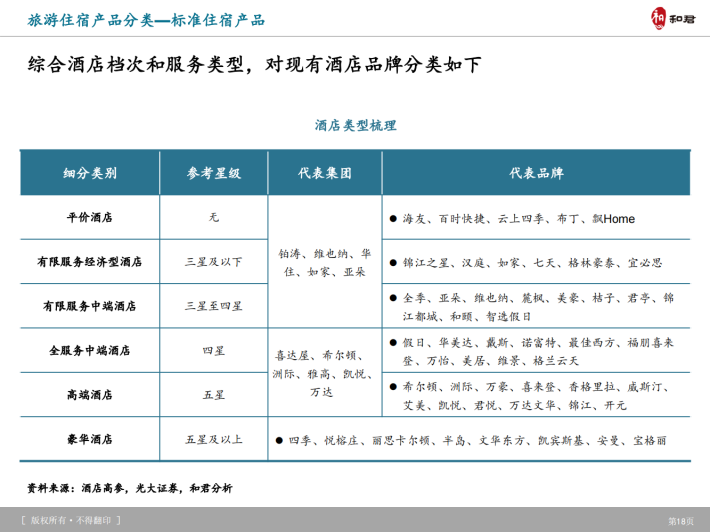
Task: Click the brand list starting with 假日、华美达
Action: 532,351
